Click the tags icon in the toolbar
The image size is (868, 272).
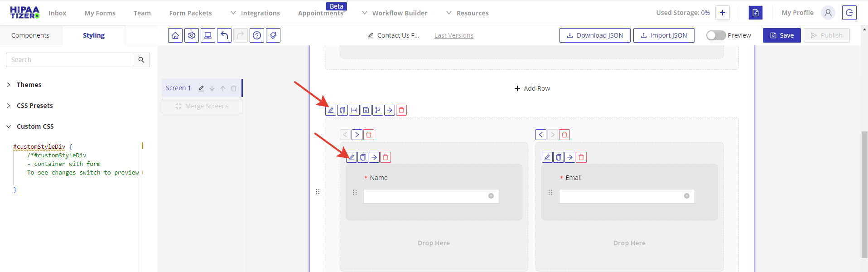tap(273, 35)
